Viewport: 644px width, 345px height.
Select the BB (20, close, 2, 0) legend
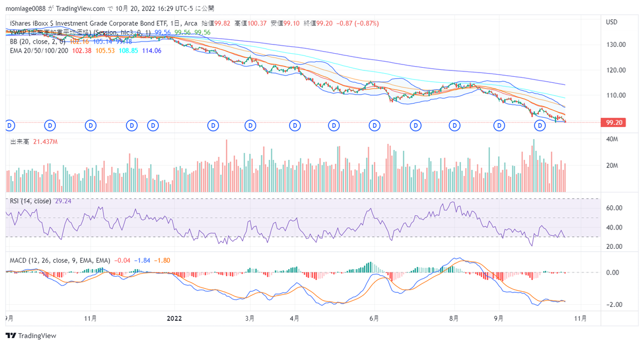click(x=38, y=41)
